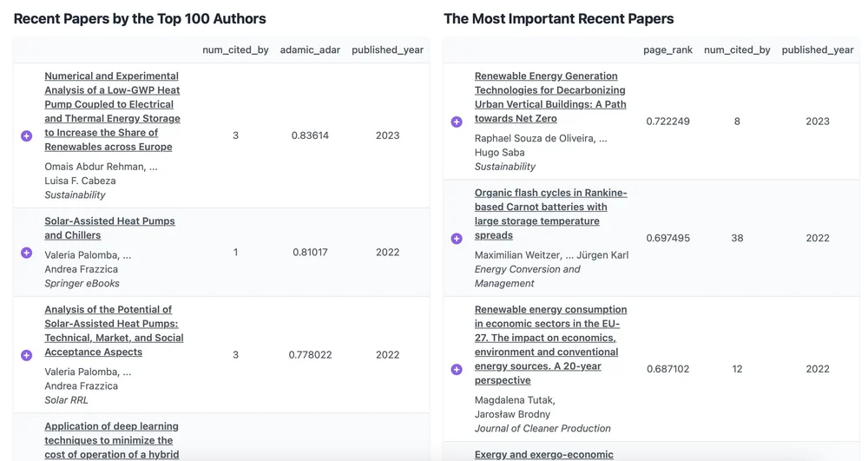
Task: Click the citation count 12
Action: coord(737,369)
